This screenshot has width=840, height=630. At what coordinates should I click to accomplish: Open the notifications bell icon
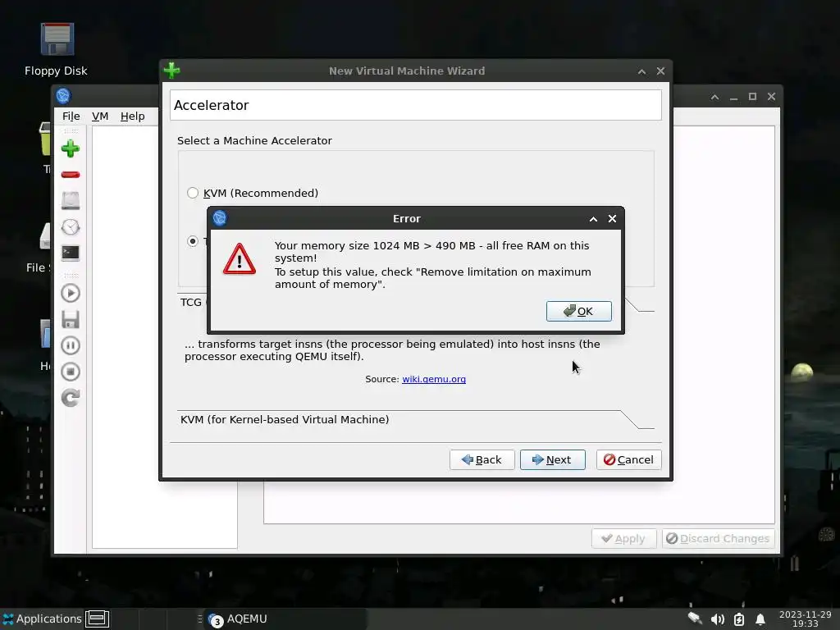pos(760,619)
